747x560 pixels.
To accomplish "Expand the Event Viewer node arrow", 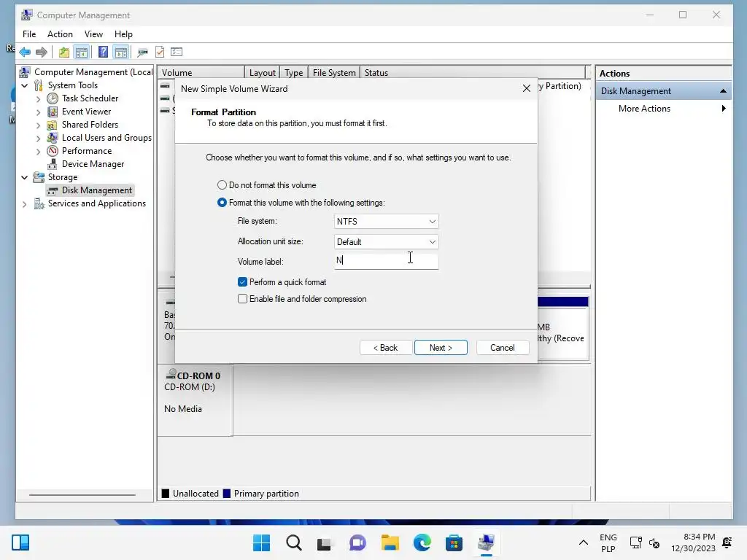I will (x=39, y=112).
